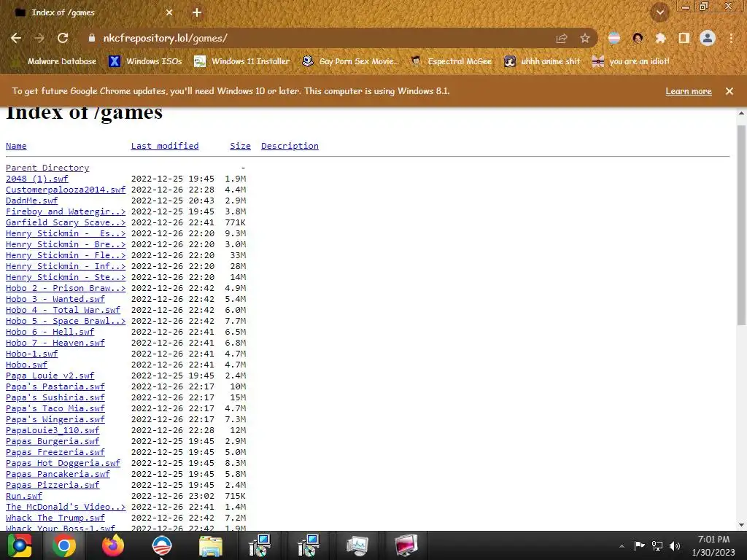Click the round avatar extension icon
The width and height of the screenshot is (747, 560).
click(638, 38)
